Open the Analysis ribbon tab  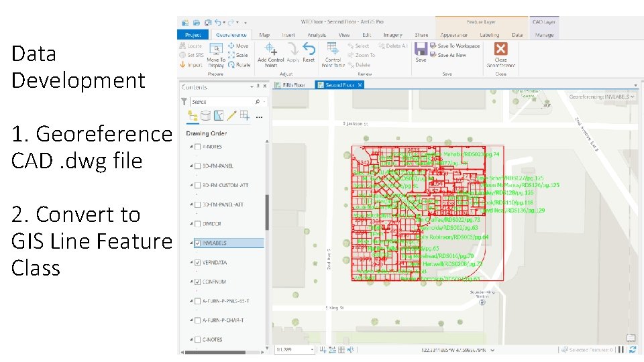point(317,35)
